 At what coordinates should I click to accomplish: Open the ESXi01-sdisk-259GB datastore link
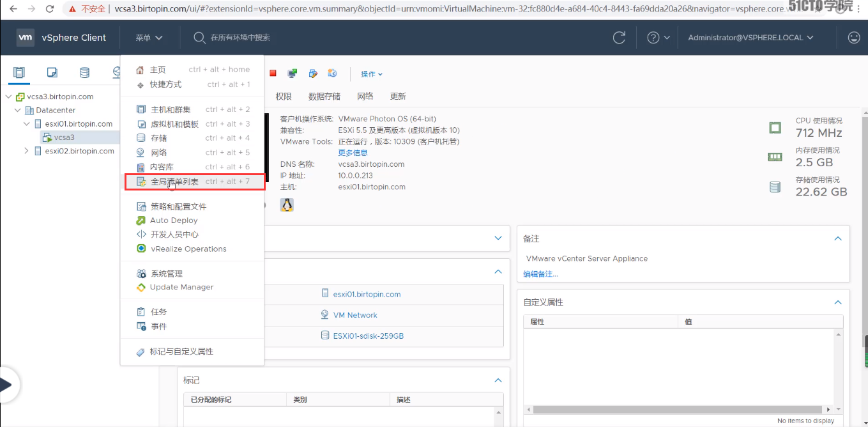click(368, 336)
